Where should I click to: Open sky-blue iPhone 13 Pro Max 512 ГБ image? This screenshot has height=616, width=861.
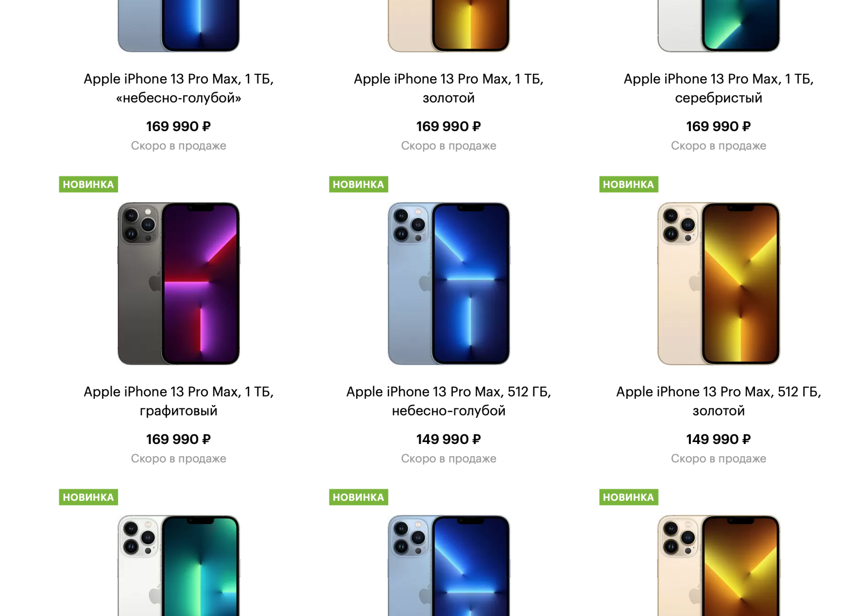(x=448, y=284)
